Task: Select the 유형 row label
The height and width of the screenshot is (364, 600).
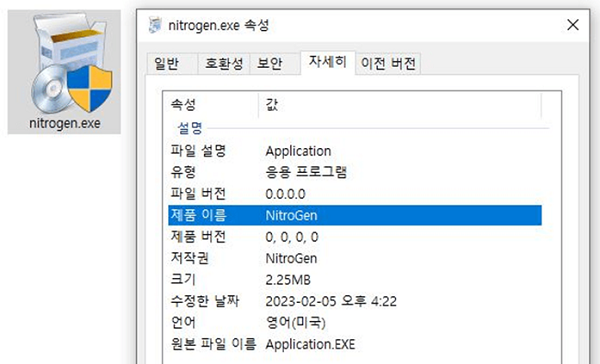Action: coord(183,172)
